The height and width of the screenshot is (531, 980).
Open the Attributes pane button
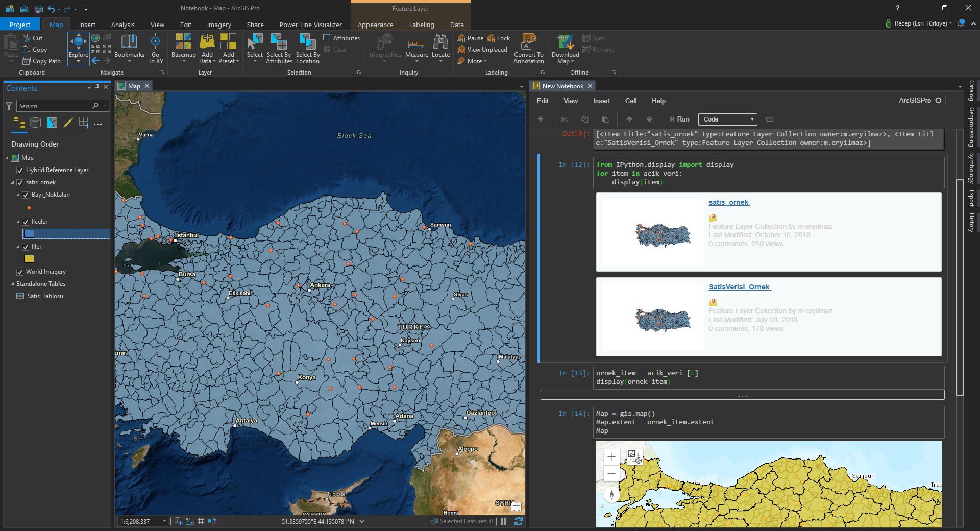coord(341,38)
